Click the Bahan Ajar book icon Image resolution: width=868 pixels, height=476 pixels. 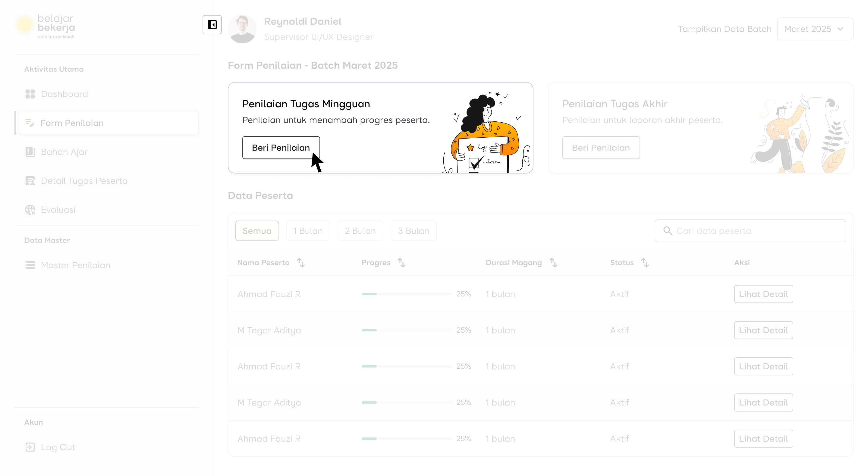30,152
